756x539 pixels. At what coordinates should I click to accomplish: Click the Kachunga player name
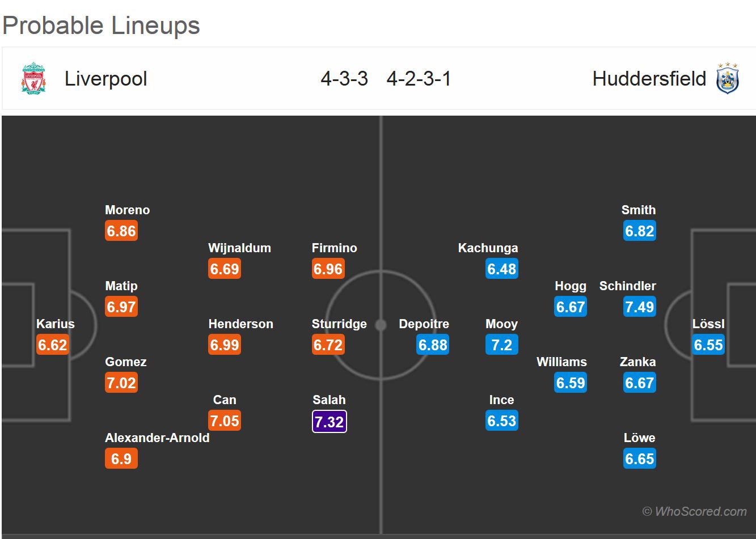tap(488, 248)
